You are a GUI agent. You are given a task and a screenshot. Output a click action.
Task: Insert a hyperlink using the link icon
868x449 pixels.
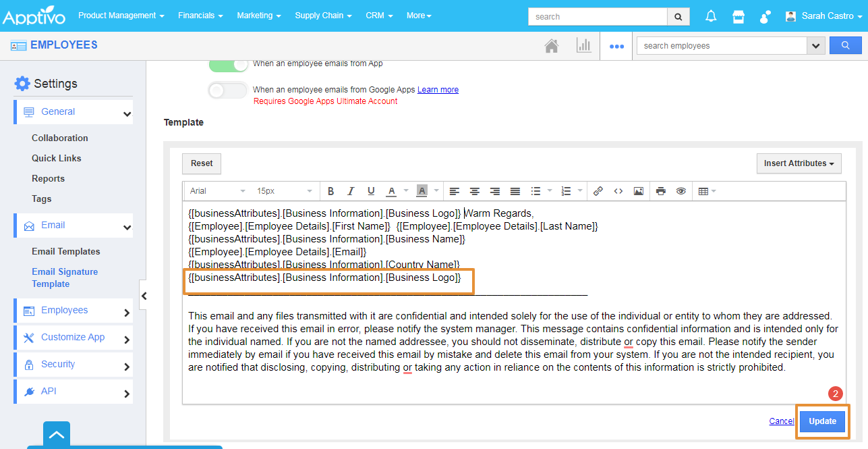pos(598,191)
